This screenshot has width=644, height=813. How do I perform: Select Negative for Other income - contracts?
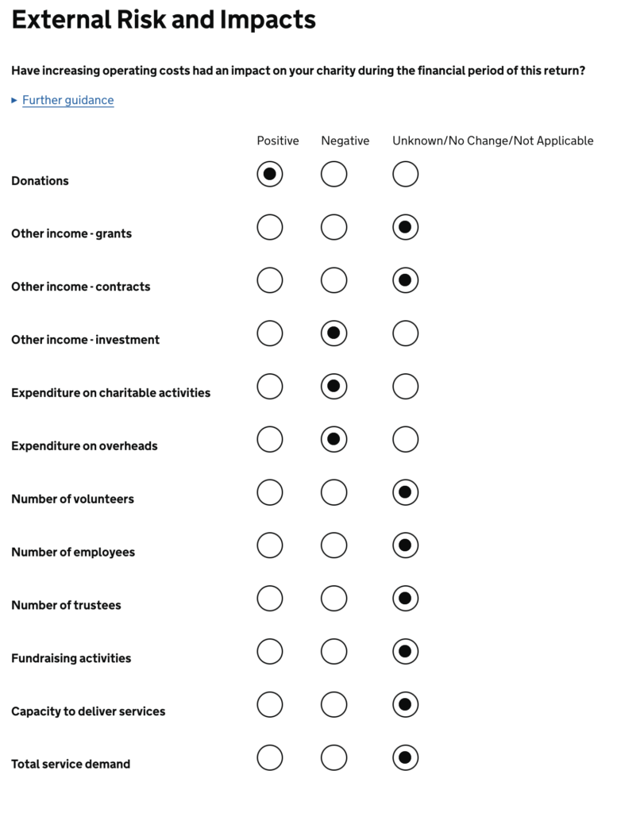coord(334,280)
